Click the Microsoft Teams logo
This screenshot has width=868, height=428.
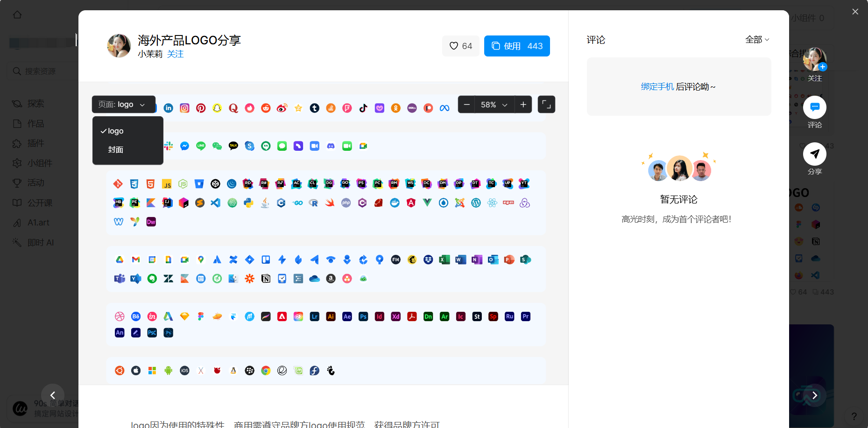click(120, 279)
